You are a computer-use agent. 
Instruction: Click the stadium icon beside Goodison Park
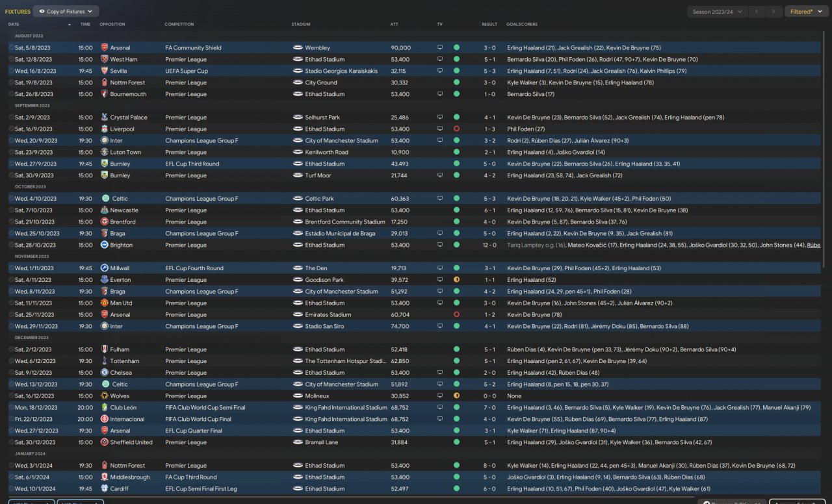(298, 280)
